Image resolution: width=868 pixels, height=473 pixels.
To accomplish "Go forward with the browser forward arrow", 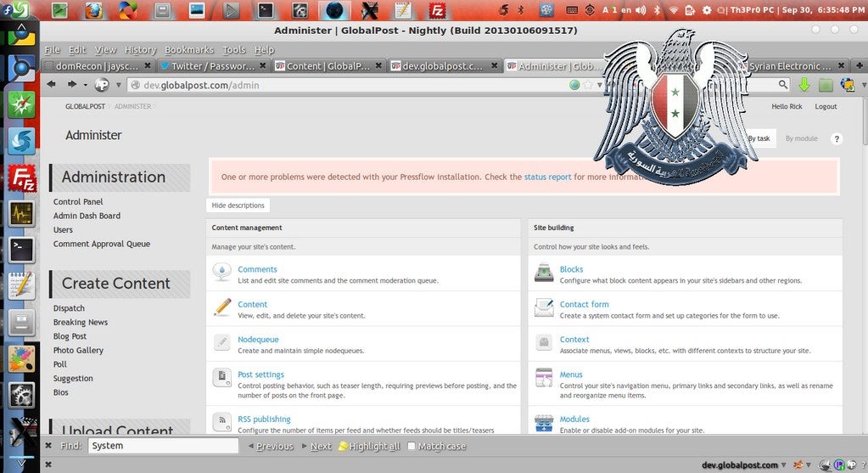I will [72, 85].
